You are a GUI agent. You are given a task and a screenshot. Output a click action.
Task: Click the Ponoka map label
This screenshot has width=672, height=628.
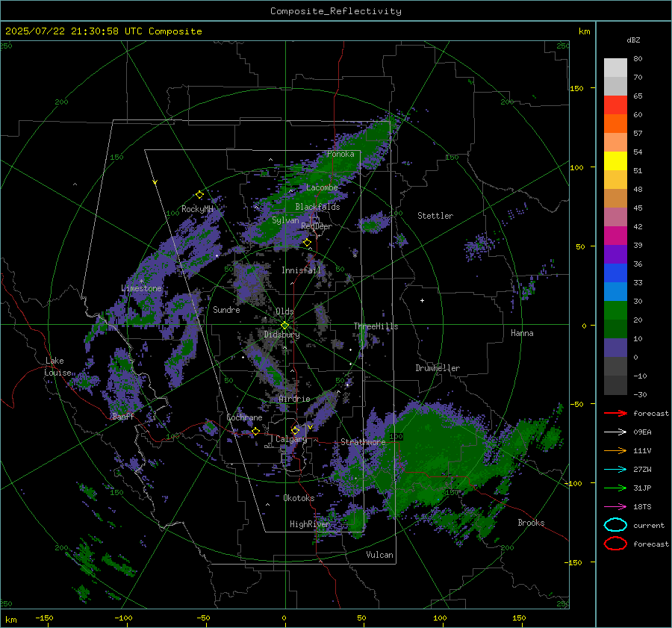tap(340, 154)
